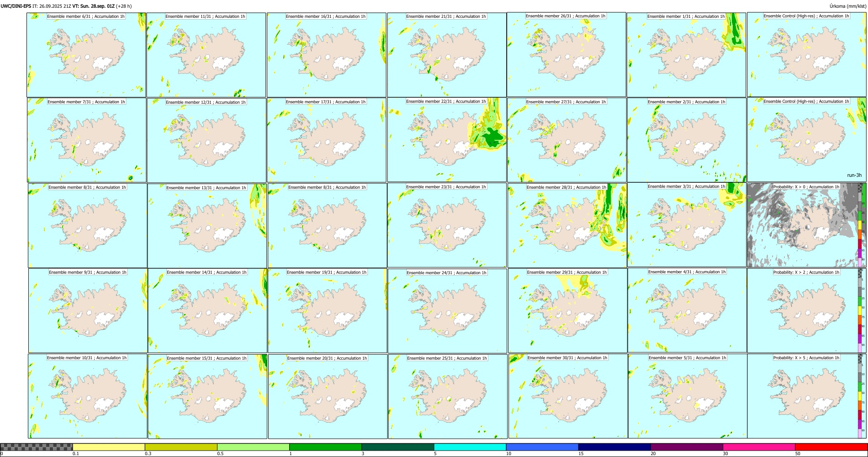This screenshot has width=868, height=457.
Task: Click the 'Úrkoma (mm/klst)' unit label
Action: (847, 6)
